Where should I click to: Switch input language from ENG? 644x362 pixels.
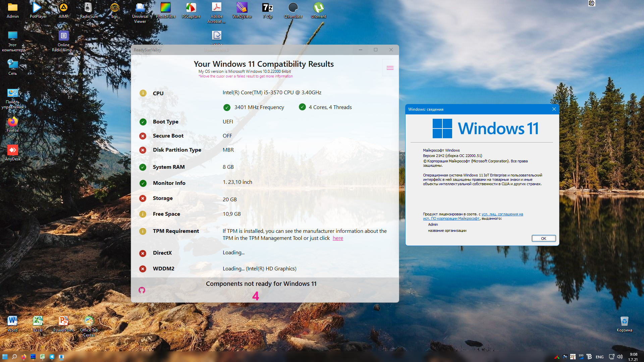(600, 357)
